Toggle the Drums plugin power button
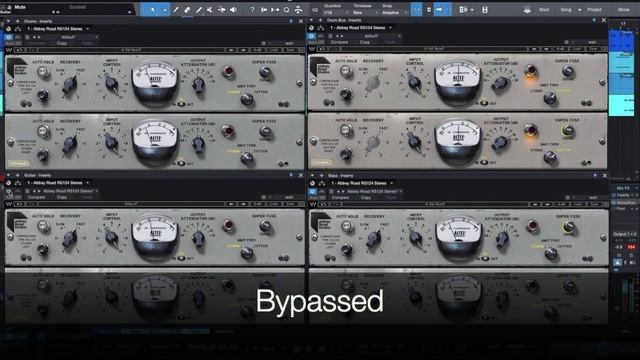This screenshot has height=360, width=640. [9, 37]
